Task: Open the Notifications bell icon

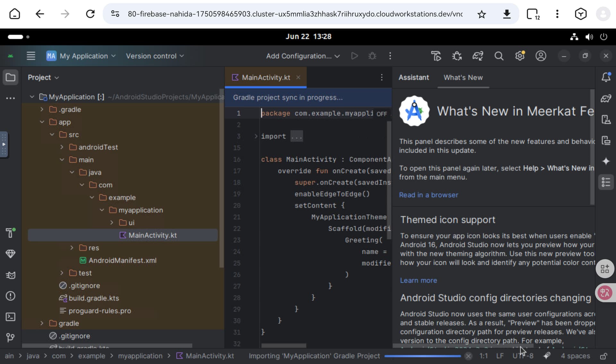Action: [x=606, y=77]
